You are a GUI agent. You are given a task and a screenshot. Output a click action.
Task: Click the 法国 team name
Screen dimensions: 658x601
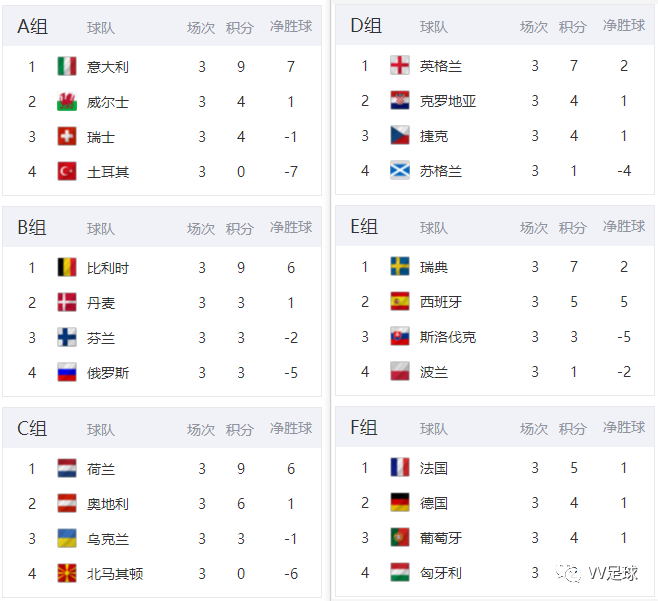click(x=434, y=468)
